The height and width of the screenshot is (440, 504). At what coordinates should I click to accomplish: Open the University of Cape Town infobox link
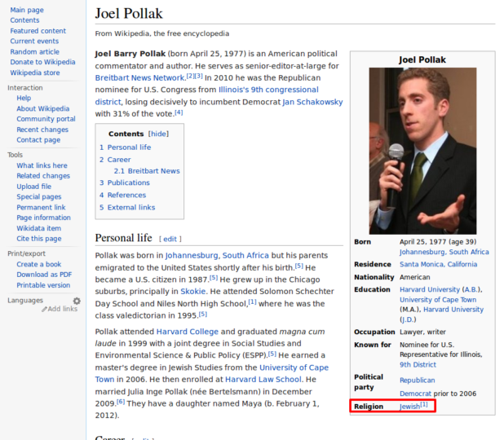pyautogui.click(x=438, y=300)
